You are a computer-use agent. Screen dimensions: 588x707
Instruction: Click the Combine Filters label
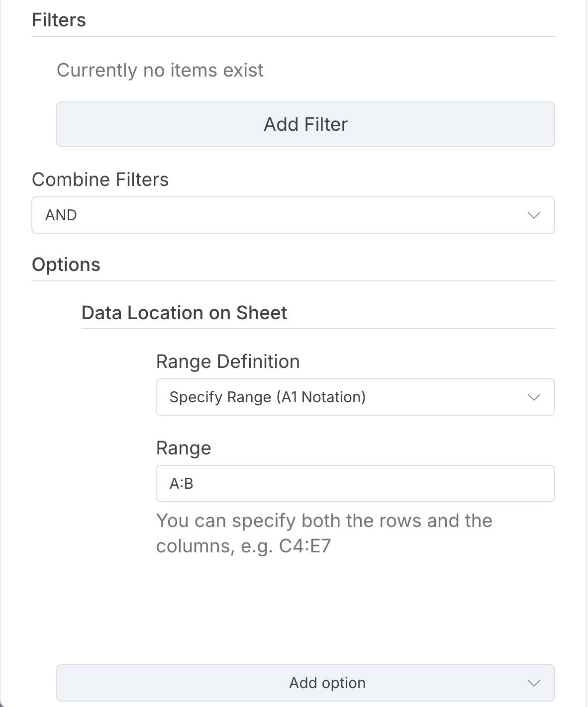100,179
